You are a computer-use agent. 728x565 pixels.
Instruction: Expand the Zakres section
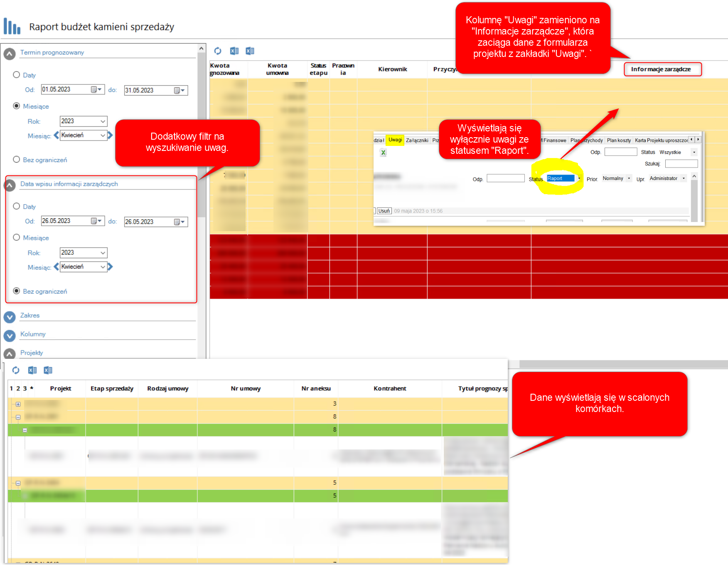point(10,317)
